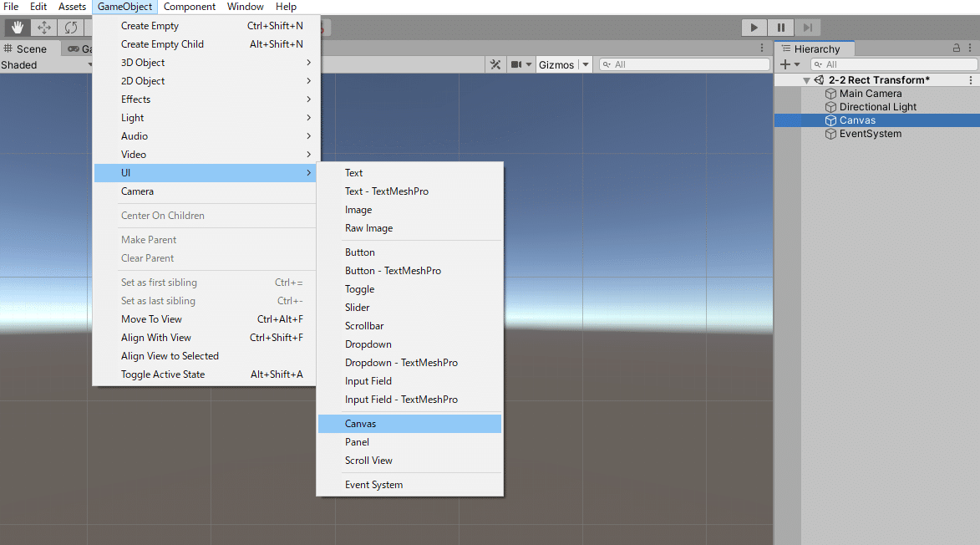Create a Raw Image element
The image size is (980, 545).
coord(409,228)
